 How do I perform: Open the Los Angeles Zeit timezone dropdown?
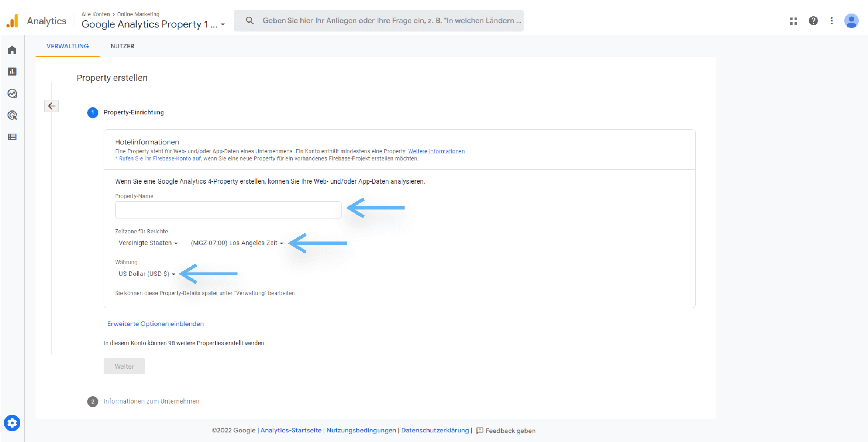[237, 243]
